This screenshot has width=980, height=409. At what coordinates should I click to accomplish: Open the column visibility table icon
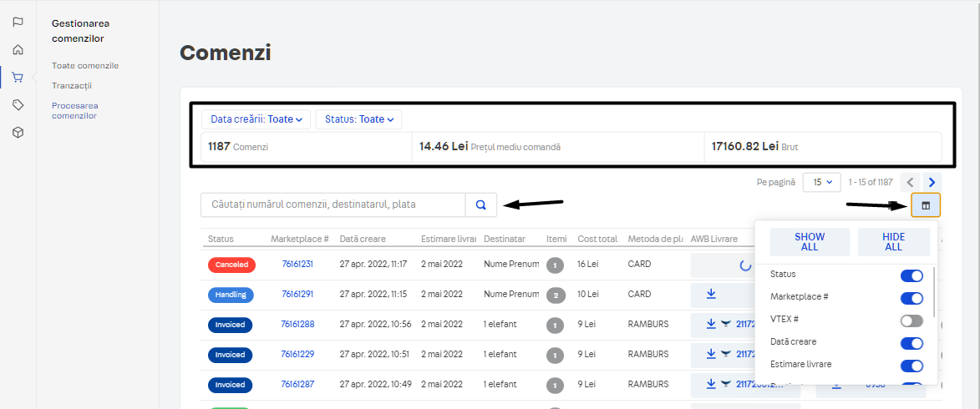(x=926, y=205)
